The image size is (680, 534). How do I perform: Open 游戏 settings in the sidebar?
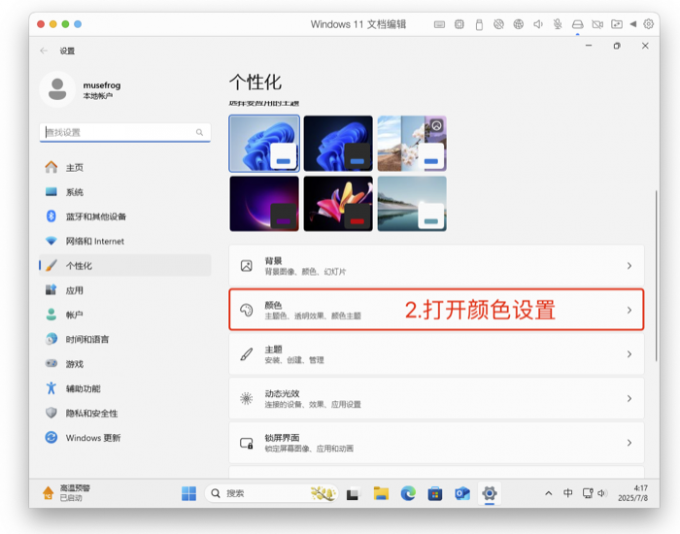pyautogui.click(x=125, y=364)
